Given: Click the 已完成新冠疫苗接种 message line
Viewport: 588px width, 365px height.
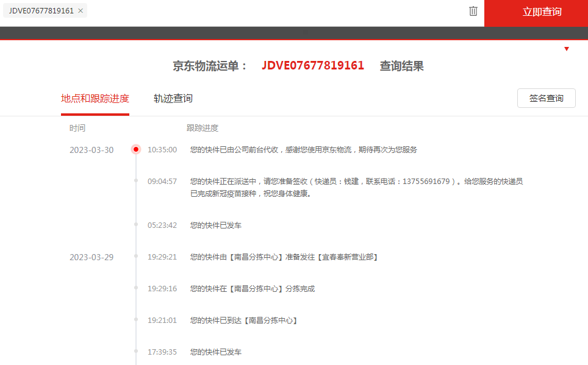Looking at the screenshot, I should pyautogui.click(x=251, y=194).
